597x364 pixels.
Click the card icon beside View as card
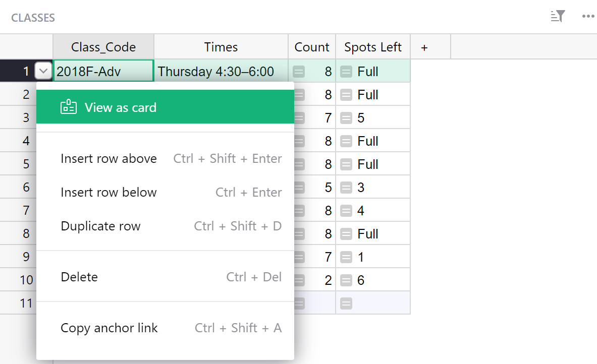tap(69, 107)
